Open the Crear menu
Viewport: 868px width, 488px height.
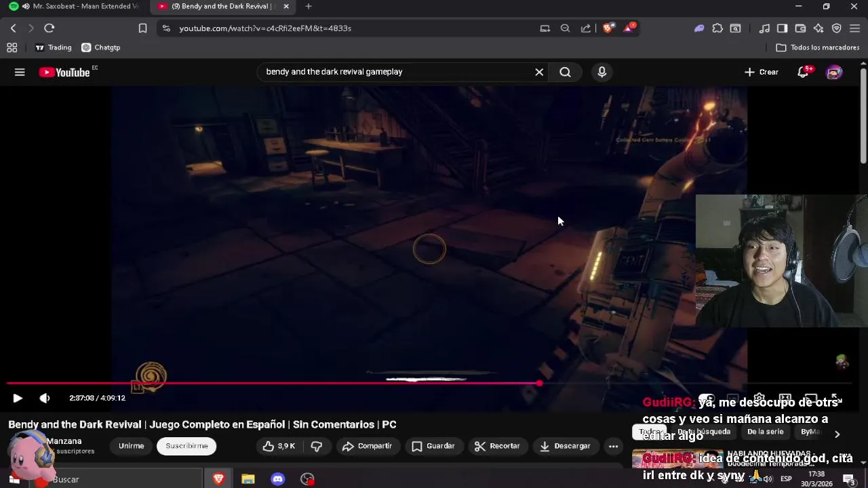761,72
